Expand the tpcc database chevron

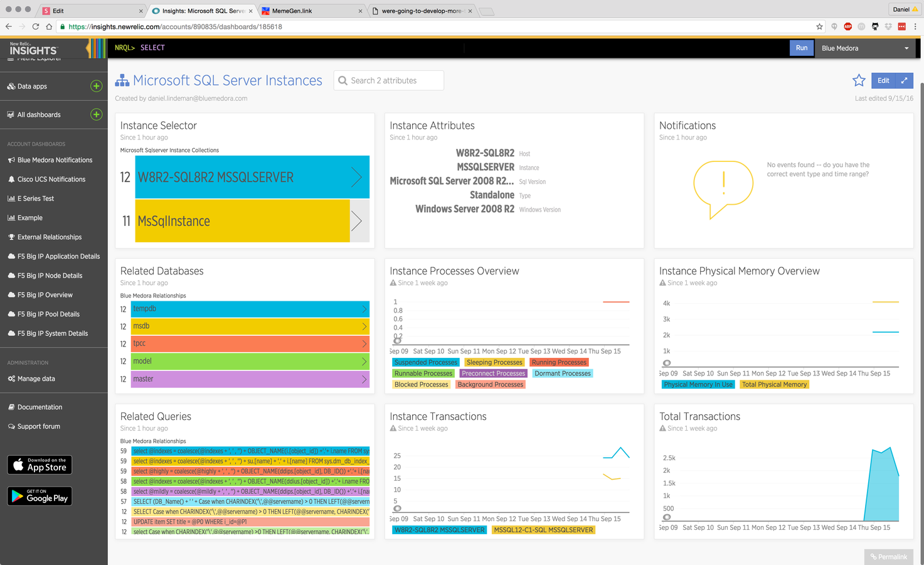[364, 344]
